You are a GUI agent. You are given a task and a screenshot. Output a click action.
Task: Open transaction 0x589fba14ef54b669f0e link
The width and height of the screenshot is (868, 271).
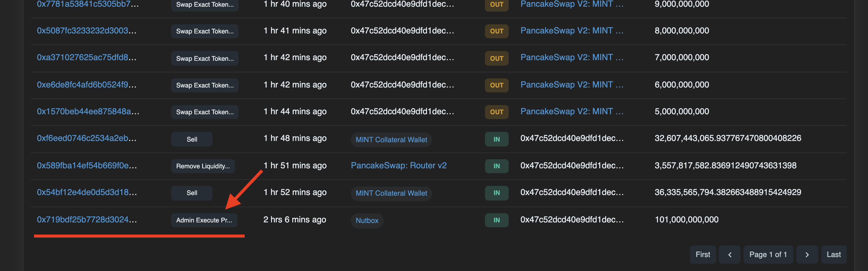pos(86,165)
